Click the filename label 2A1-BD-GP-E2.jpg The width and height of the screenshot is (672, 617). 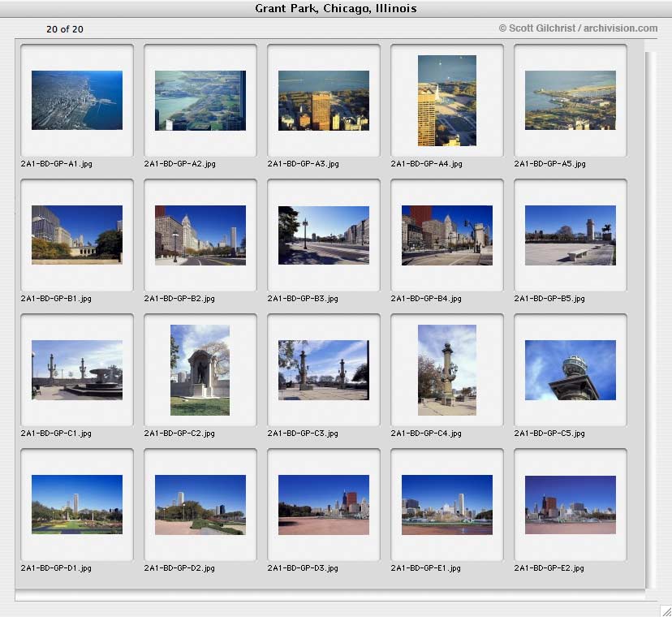point(549,568)
